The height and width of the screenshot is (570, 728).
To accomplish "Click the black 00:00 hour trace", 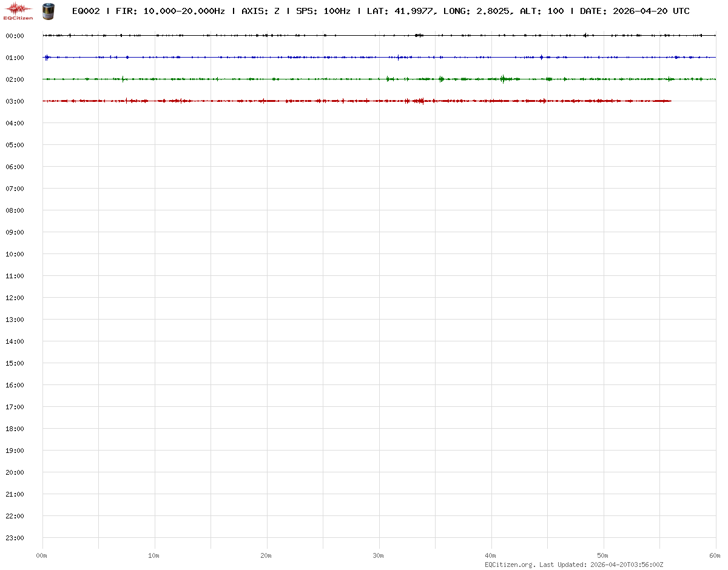I will tap(364, 36).
